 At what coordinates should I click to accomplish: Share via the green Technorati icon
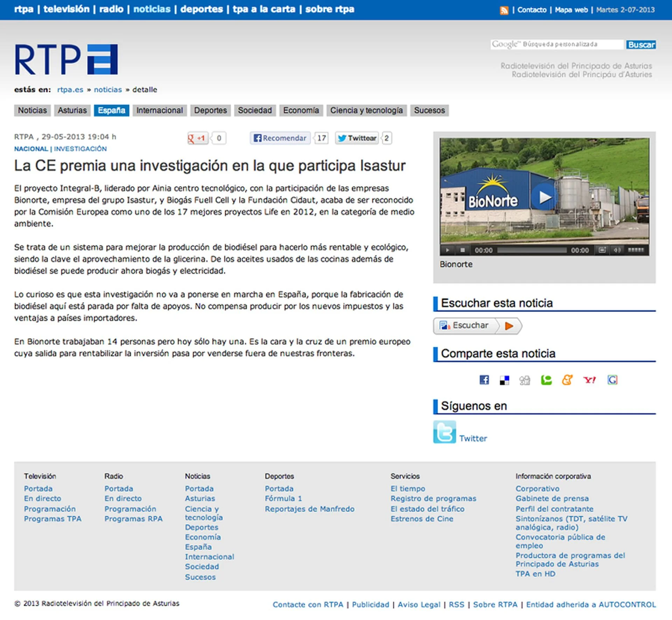click(x=546, y=380)
